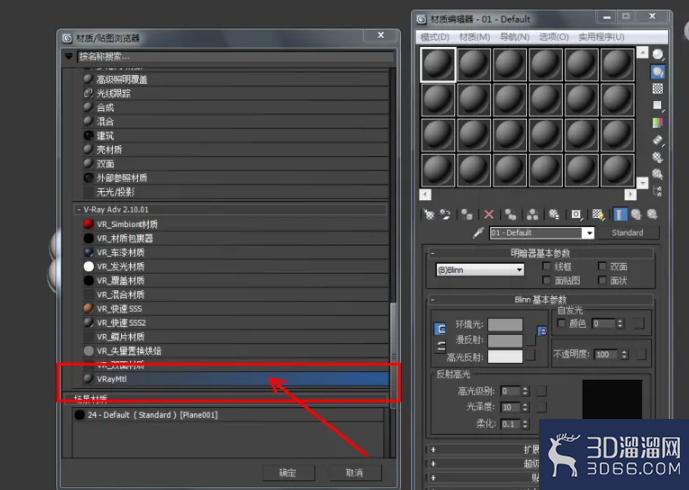
Task: Pick material with the eyedropper icon
Action: pyautogui.click(x=478, y=232)
